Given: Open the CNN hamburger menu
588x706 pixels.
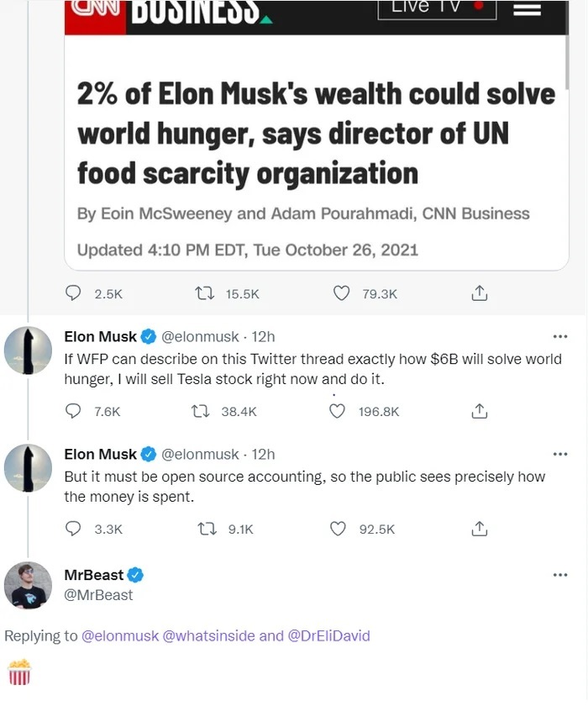Looking at the screenshot, I should pos(527,9).
